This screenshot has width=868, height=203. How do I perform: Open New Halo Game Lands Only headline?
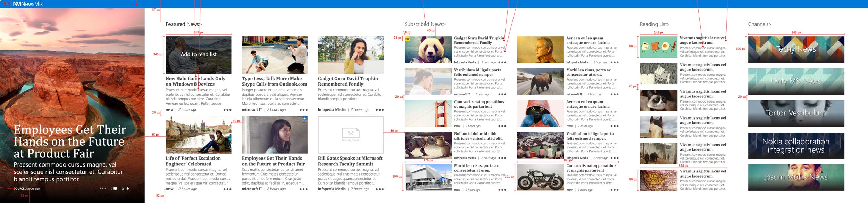(195, 81)
